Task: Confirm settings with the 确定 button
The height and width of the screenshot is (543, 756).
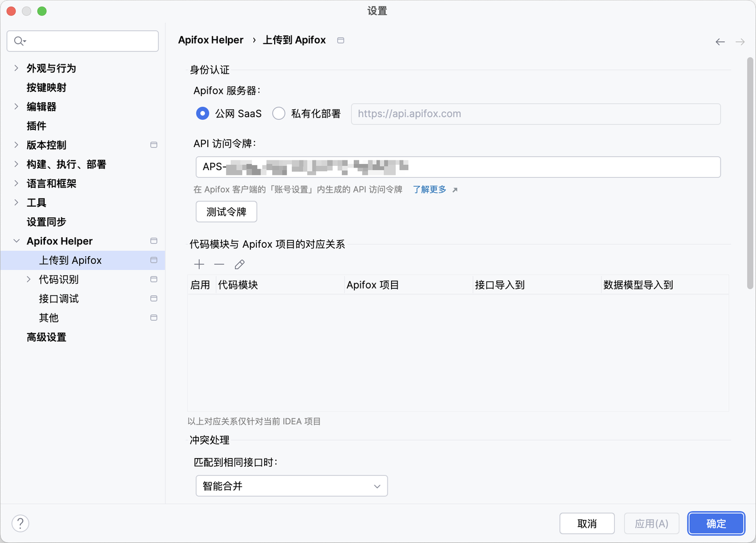Action: pyautogui.click(x=716, y=523)
